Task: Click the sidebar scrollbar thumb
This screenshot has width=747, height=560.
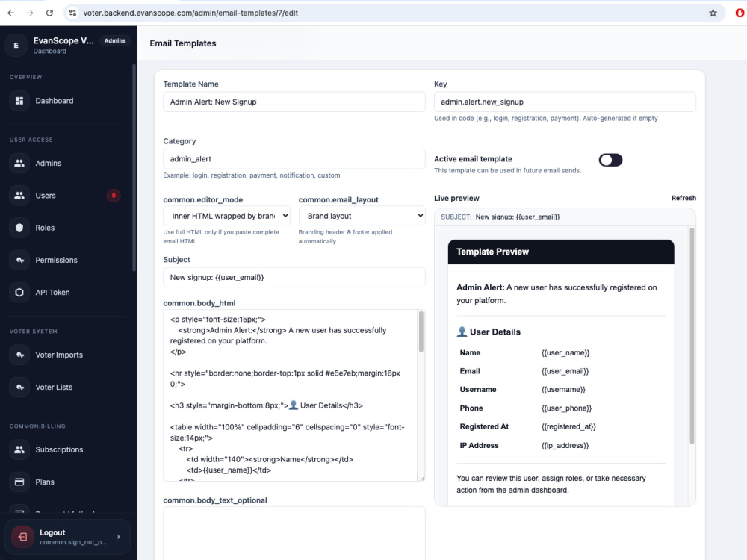Action: [x=134, y=167]
